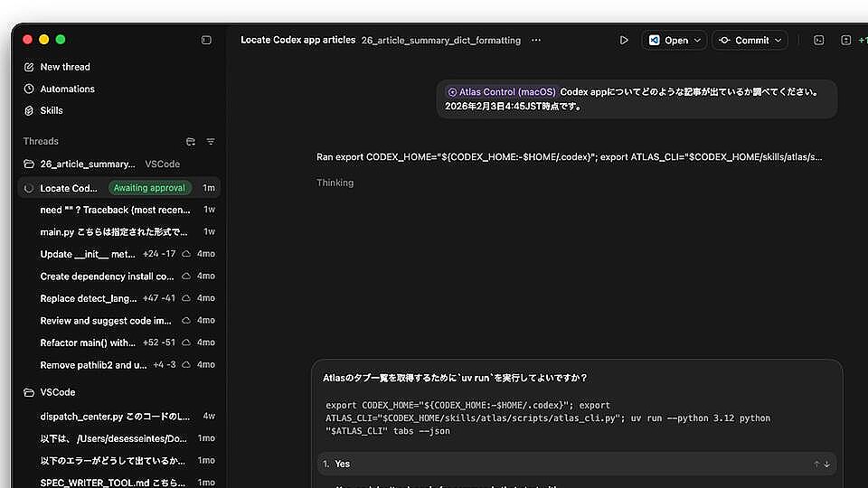Collapse the VSCode folder in threads
Viewport: 868px width, 488px height.
tap(29, 392)
